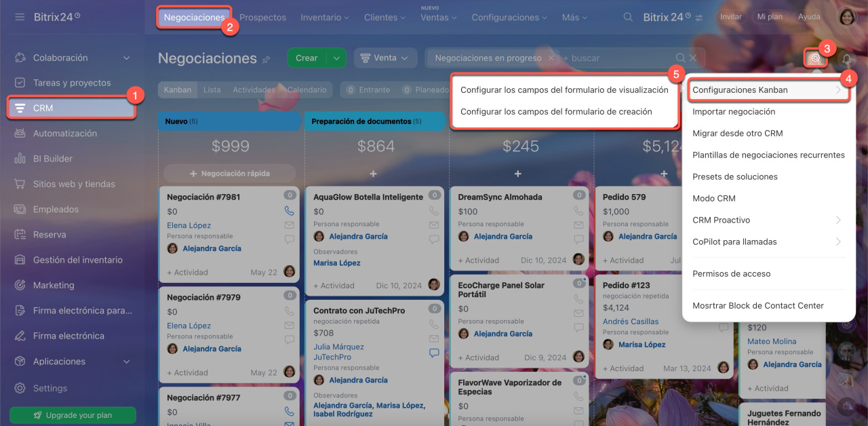This screenshot has height=426, width=868.
Task: Open the gear settings icon
Action: coord(816,58)
